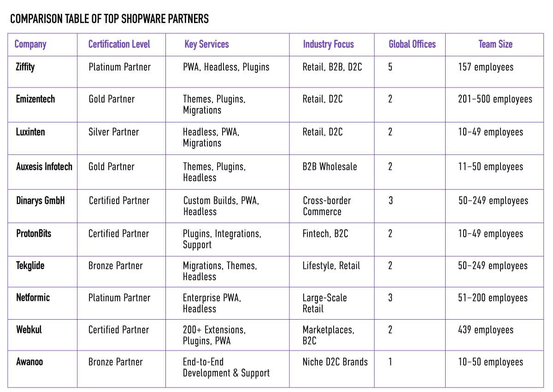Image resolution: width=553 pixels, height=392 pixels.
Task: Click the table title heading text
Action: point(109,19)
